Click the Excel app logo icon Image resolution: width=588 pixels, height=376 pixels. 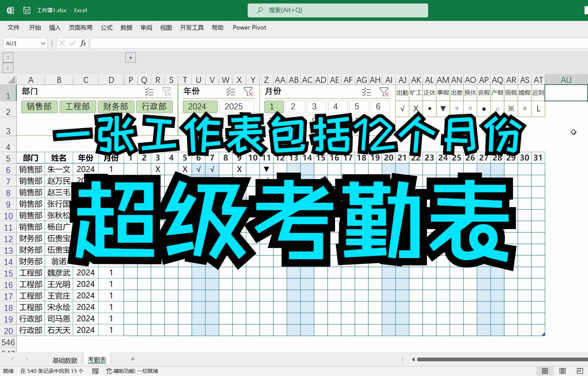click(10, 10)
